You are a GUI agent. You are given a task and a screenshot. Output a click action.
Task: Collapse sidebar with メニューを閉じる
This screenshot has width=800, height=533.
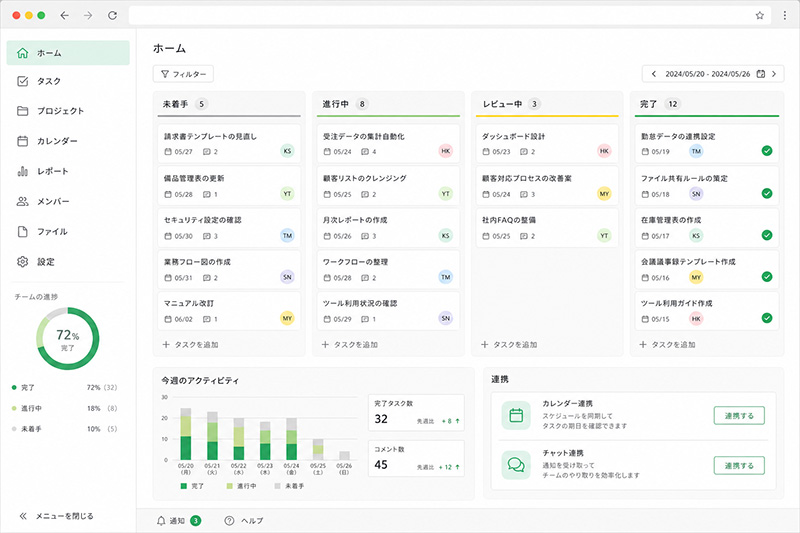pyautogui.click(x=57, y=516)
